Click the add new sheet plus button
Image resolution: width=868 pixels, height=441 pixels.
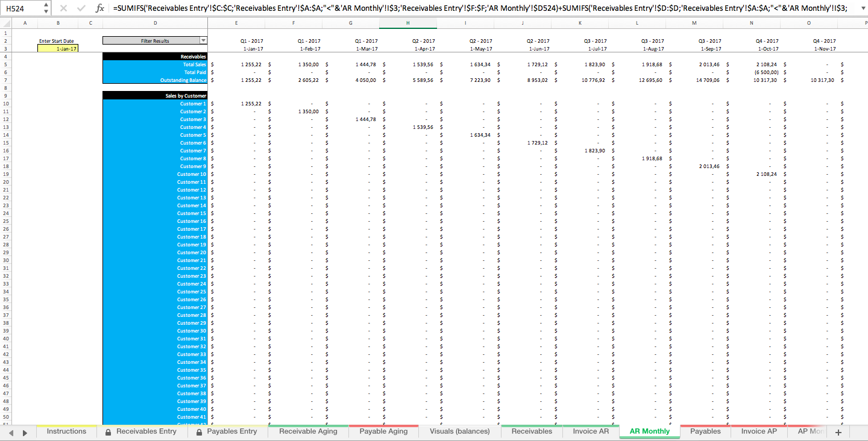(838, 432)
